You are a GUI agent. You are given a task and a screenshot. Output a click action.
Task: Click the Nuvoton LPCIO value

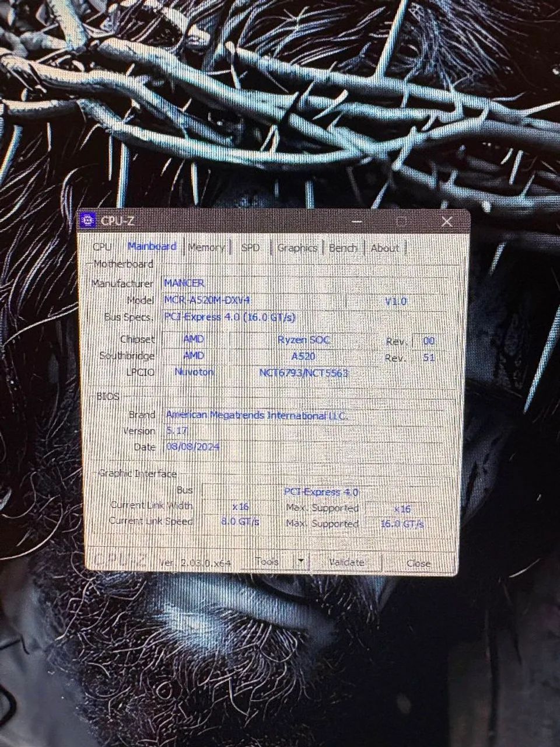194,372
